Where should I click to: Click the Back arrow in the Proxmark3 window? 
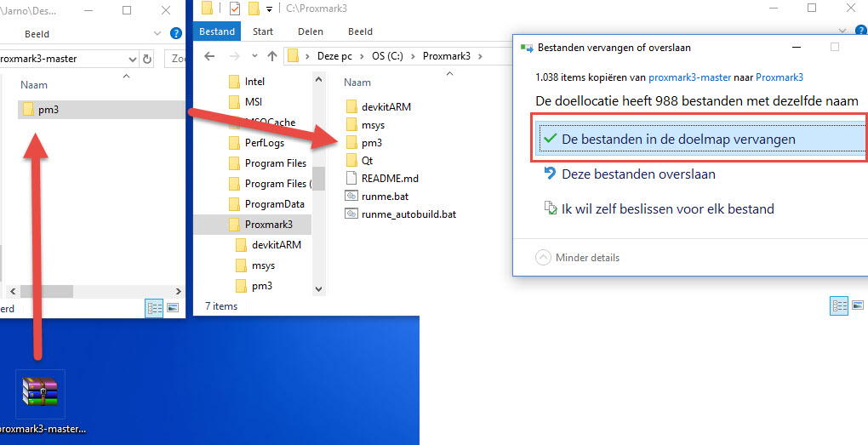pos(209,56)
